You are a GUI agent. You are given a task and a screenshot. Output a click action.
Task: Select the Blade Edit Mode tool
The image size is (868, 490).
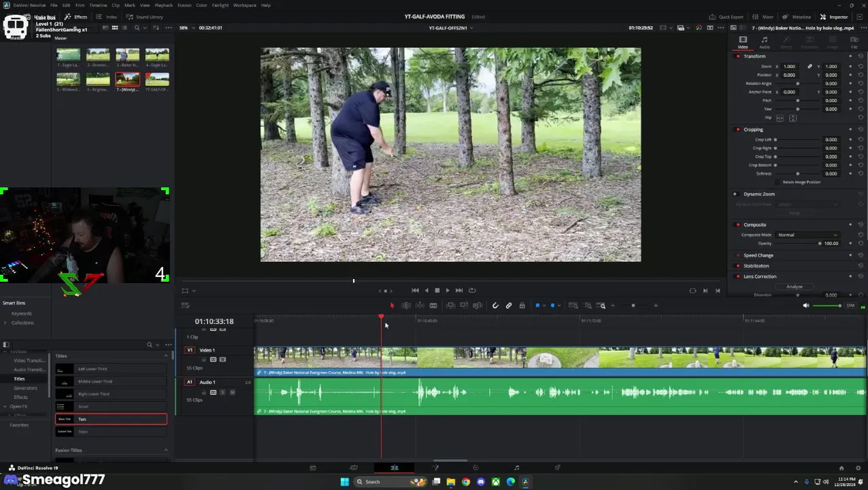tap(433, 306)
